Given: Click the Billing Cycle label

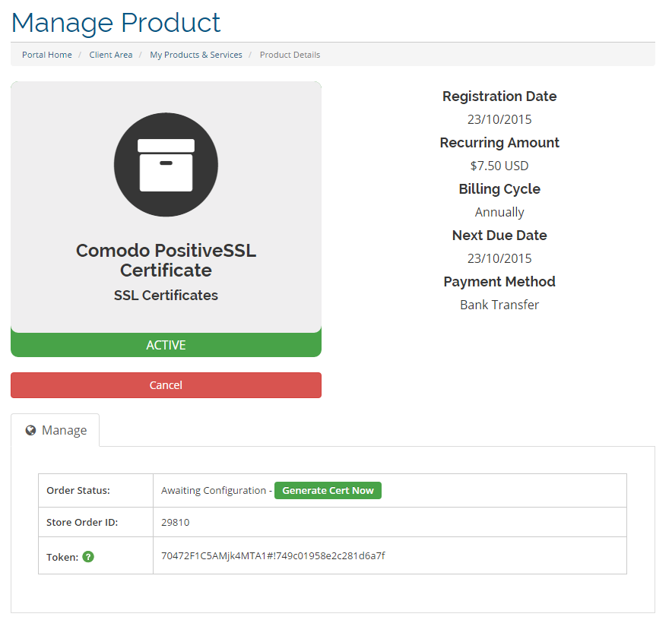Looking at the screenshot, I should coord(499,189).
